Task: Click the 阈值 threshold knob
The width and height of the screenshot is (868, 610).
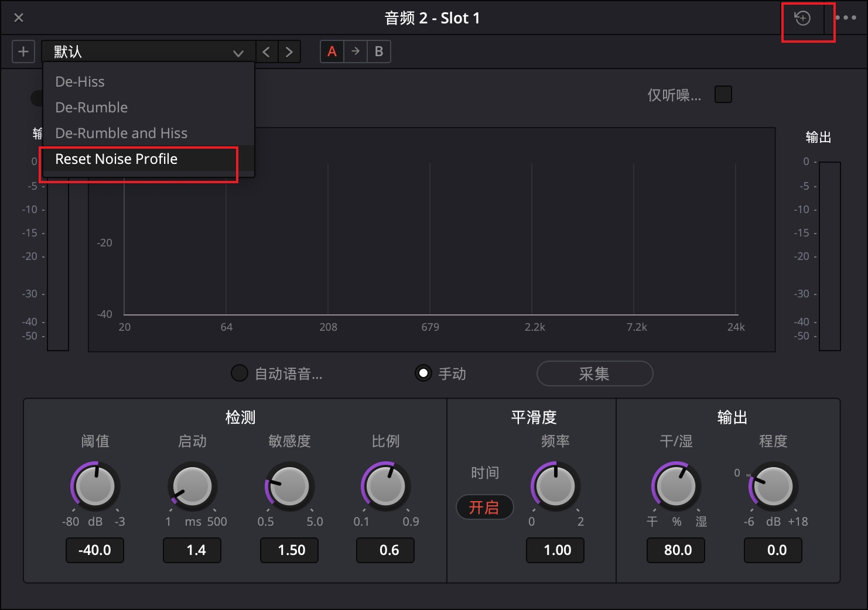Action: 95,486
